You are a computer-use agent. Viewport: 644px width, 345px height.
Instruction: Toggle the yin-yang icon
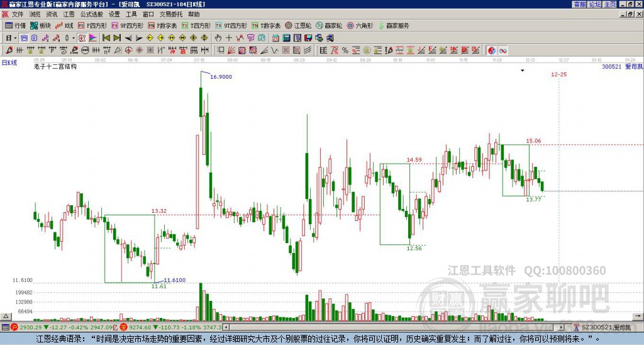pyautogui.click(x=492, y=50)
